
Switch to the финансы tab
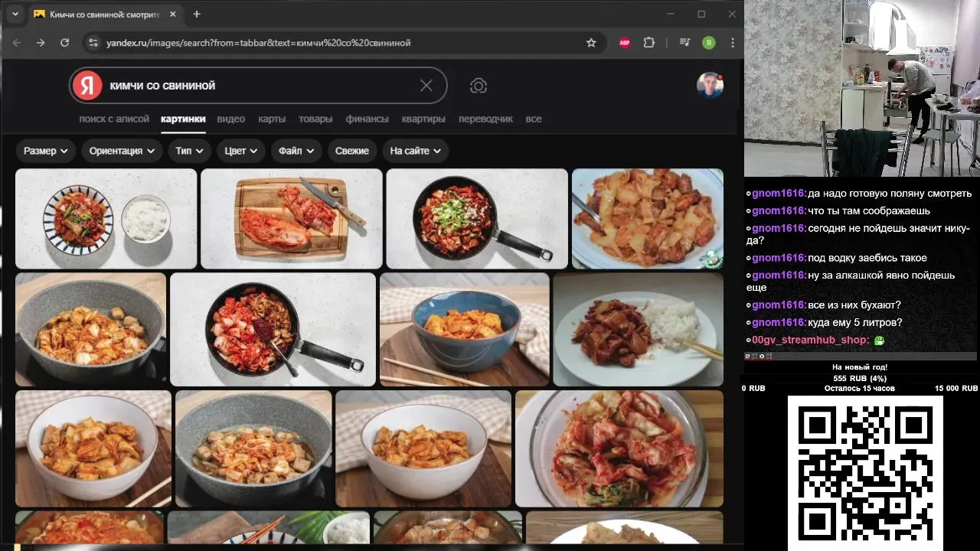tap(367, 119)
